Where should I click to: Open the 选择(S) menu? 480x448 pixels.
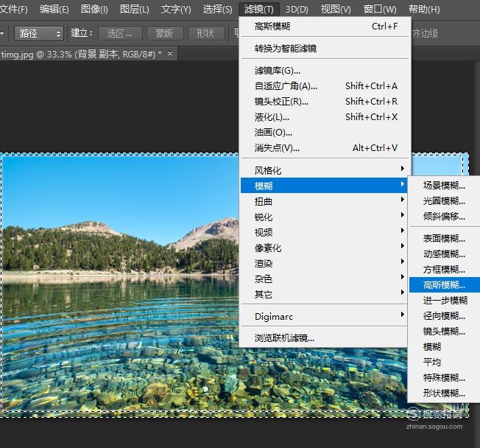pyautogui.click(x=217, y=9)
